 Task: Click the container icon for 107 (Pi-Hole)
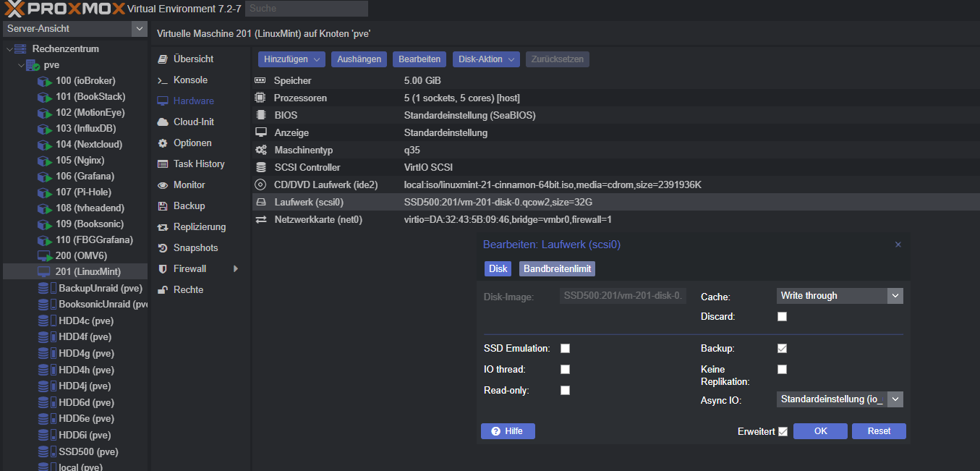45,192
